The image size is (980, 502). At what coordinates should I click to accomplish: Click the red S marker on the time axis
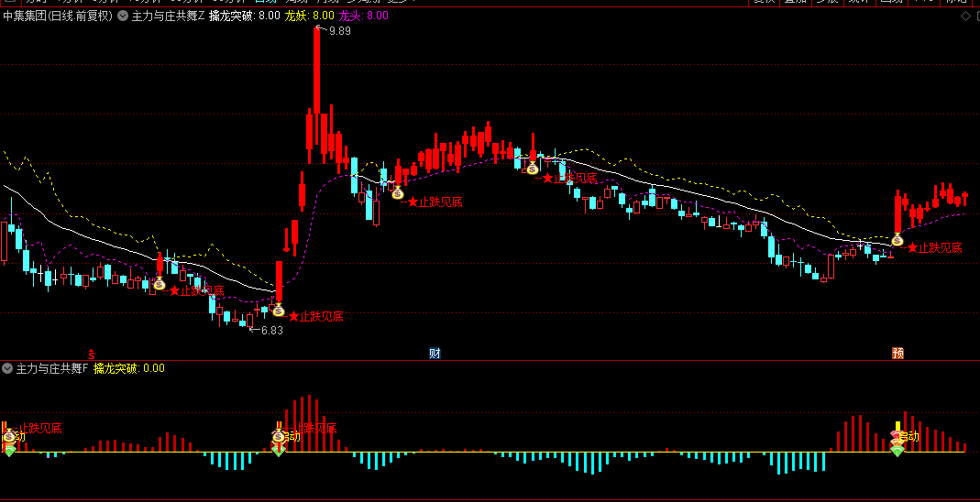(x=92, y=354)
